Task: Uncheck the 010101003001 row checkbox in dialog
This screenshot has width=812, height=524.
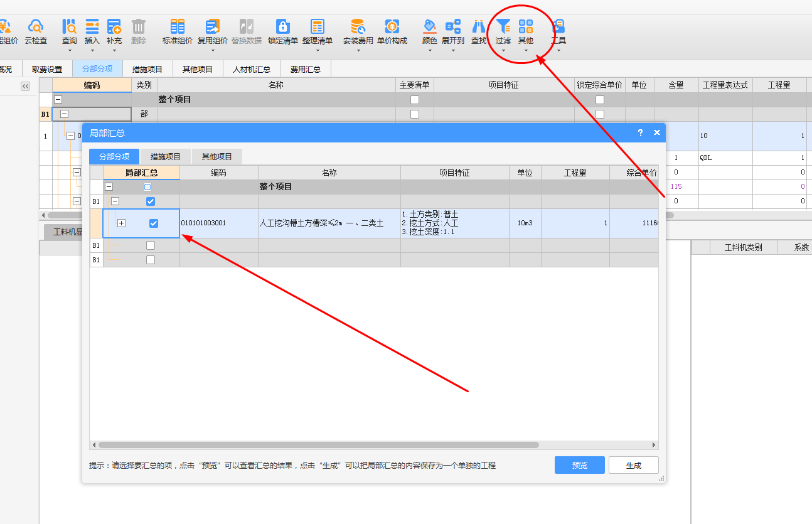Action: tap(154, 223)
